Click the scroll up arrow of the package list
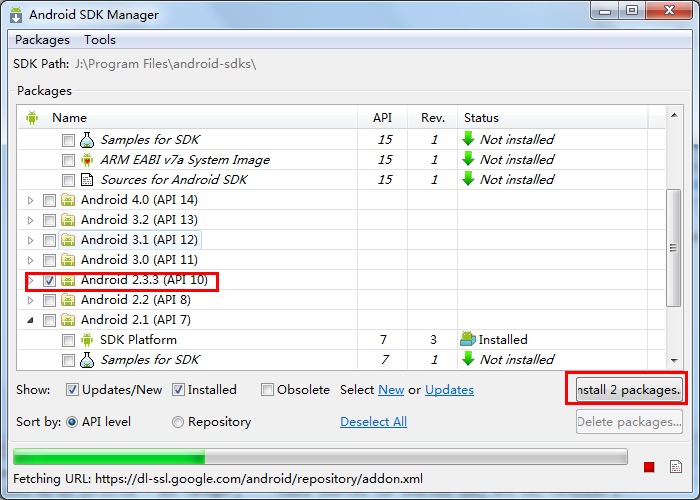Image resolution: width=700 pixels, height=500 pixels. coord(674,115)
